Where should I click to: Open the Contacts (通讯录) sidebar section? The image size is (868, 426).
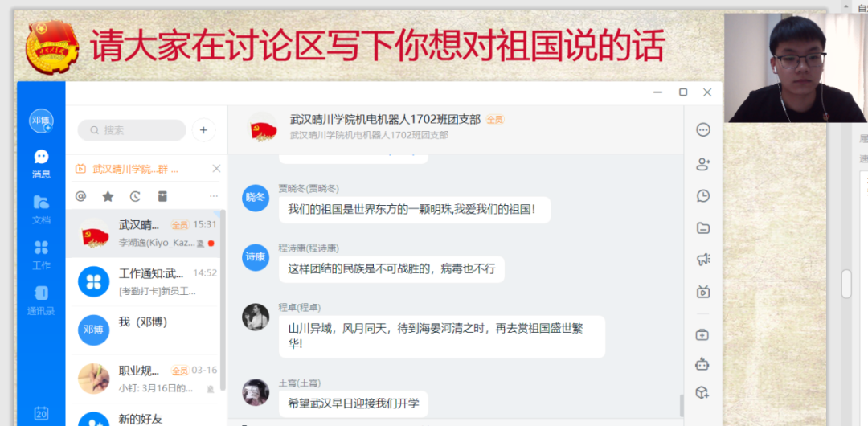[42, 301]
